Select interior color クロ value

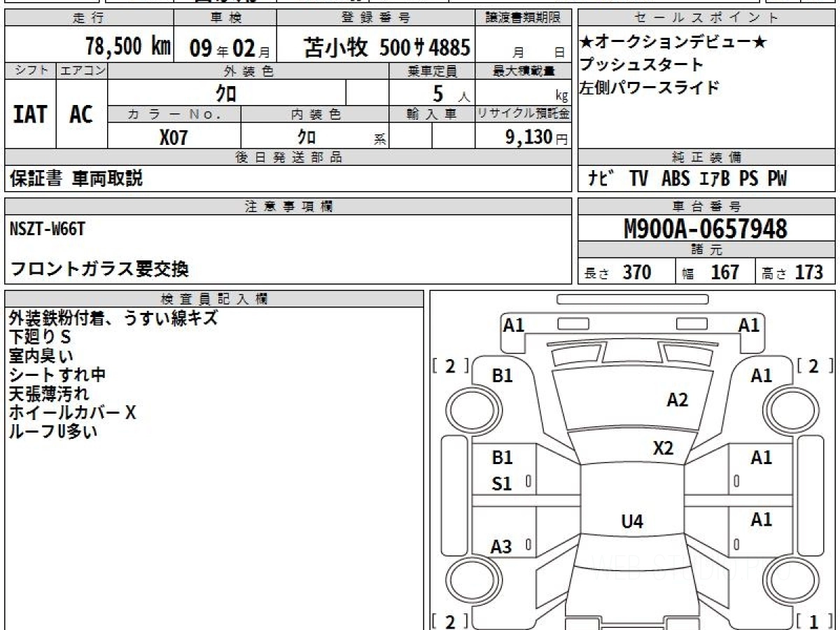pyautogui.click(x=307, y=136)
